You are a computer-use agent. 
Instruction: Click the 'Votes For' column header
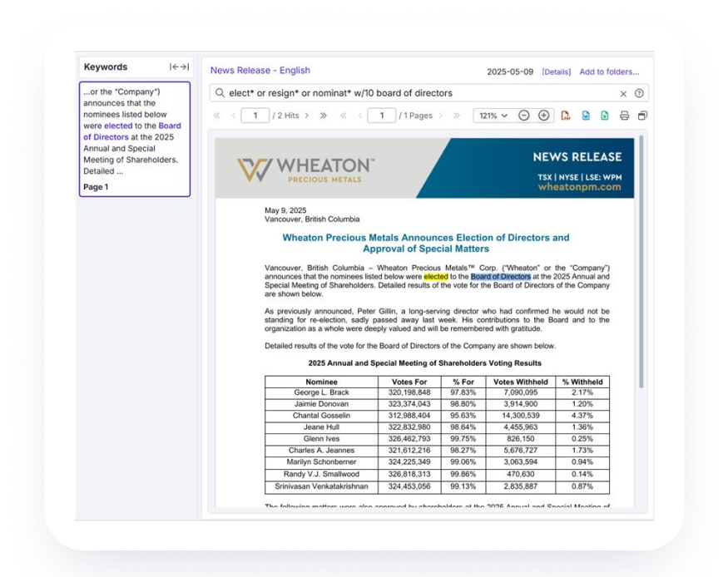409,382
